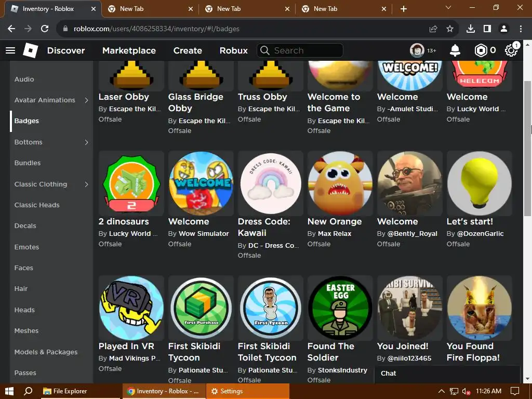Screen dimensions: 532x399
Task: Open the Robux page link
Action: pyautogui.click(x=233, y=50)
